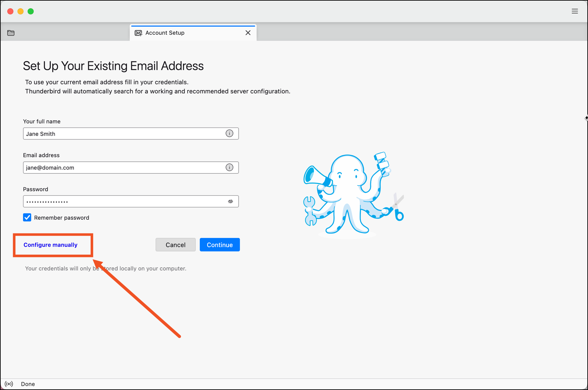Click the Continue button
The width and height of the screenshot is (588, 390).
coord(220,245)
